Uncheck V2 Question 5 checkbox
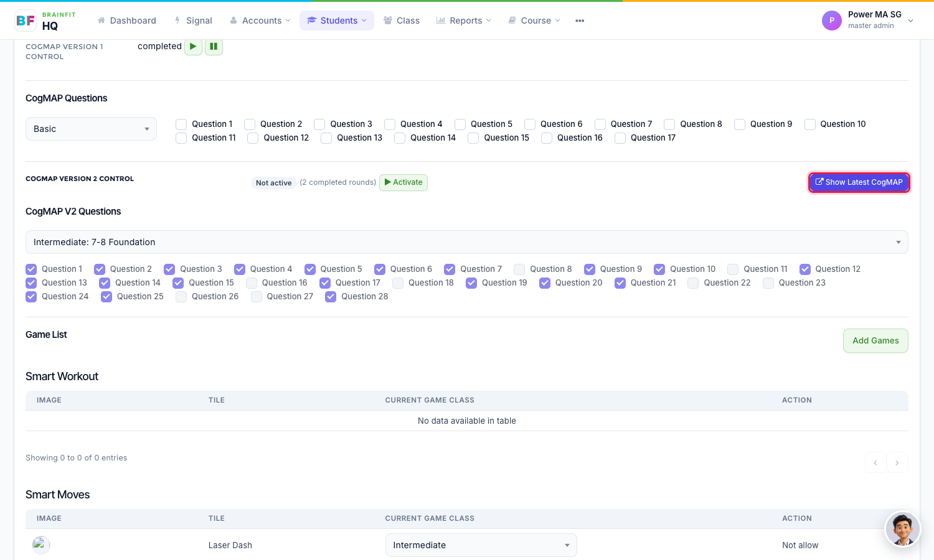This screenshot has height=560, width=934. point(310,269)
